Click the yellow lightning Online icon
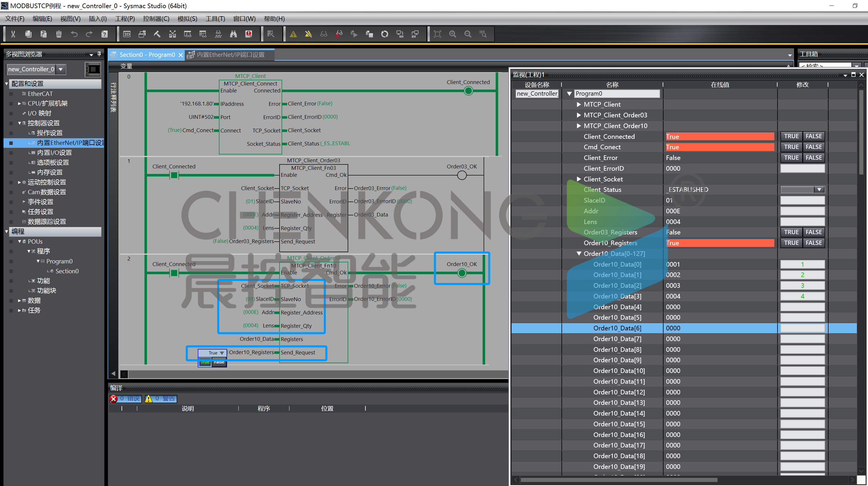This screenshot has width=868, height=486. click(293, 34)
